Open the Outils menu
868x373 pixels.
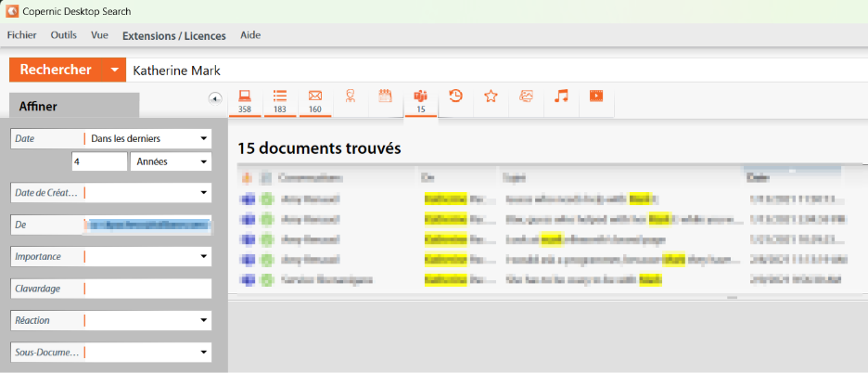pos(64,35)
